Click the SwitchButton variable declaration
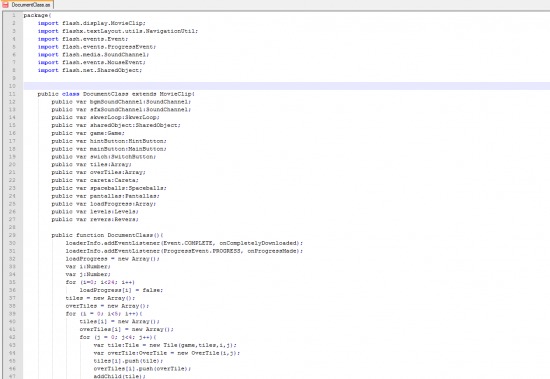Viewport: 550px width, 379px height. [104, 157]
